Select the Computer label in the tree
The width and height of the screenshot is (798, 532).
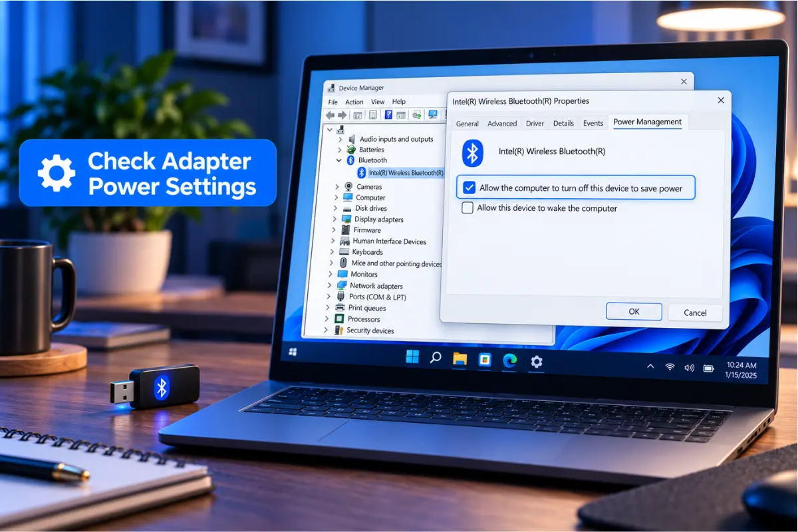(x=370, y=198)
